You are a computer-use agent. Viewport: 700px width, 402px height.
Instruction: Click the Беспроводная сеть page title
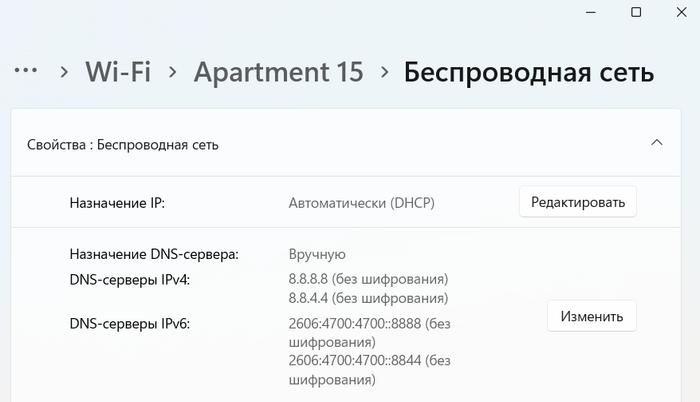[529, 72]
